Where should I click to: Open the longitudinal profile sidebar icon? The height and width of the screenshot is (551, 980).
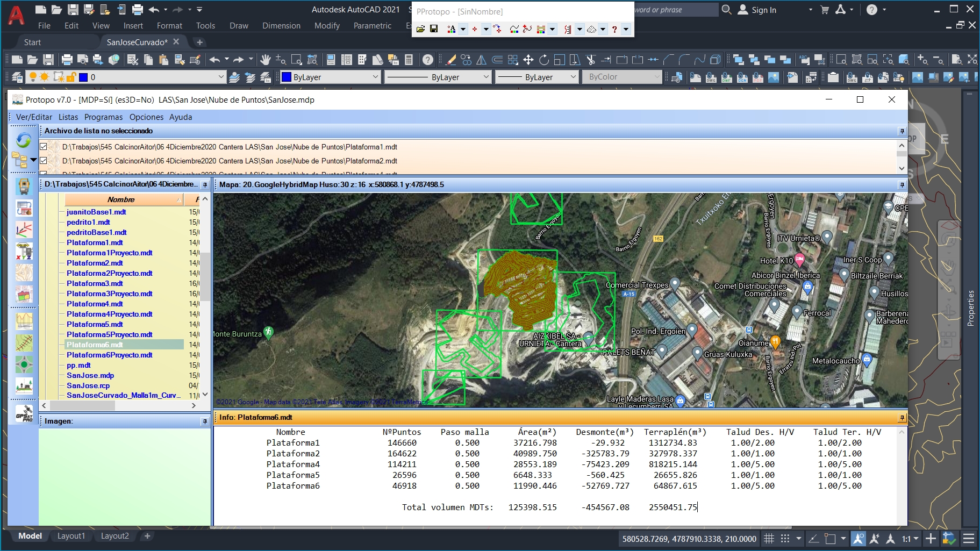pos(24,321)
